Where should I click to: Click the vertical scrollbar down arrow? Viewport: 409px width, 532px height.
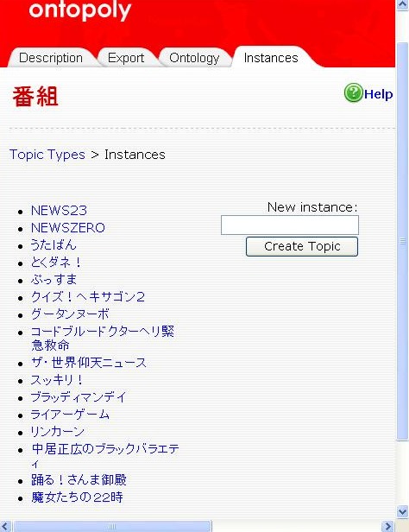402,511
